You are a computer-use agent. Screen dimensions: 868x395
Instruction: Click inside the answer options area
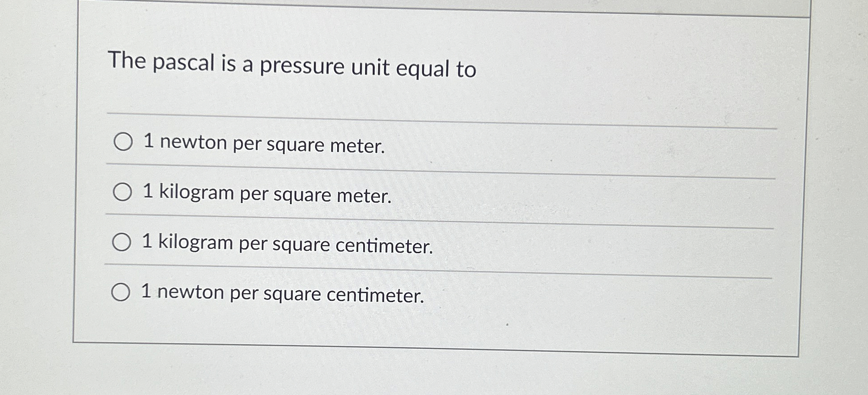pyautogui.click(x=359, y=215)
